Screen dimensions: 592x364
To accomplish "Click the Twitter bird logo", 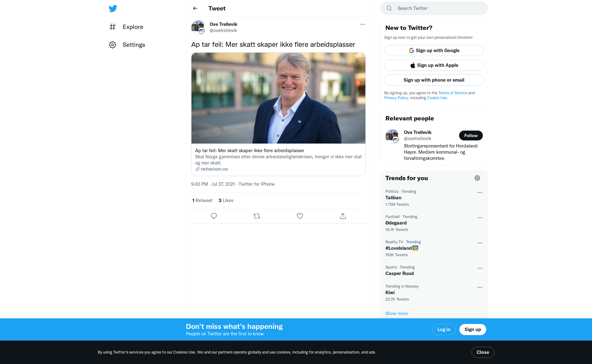I will (113, 8).
